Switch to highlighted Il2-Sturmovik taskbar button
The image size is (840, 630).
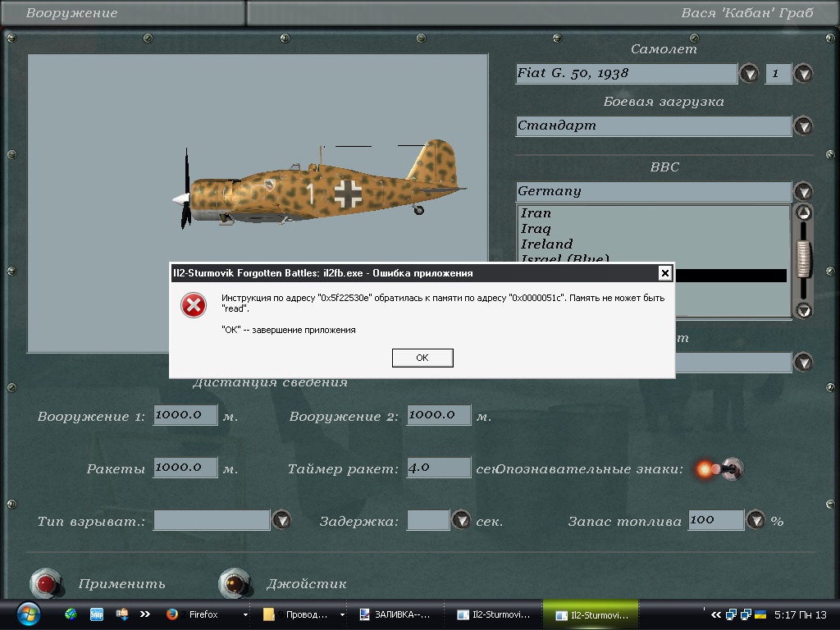(x=591, y=614)
